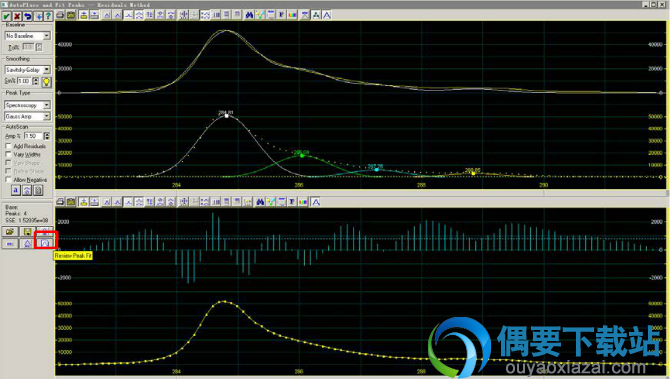Screen dimensions: 671x379
Task: Click the floppy disk save icon
Action: coord(27,232)
